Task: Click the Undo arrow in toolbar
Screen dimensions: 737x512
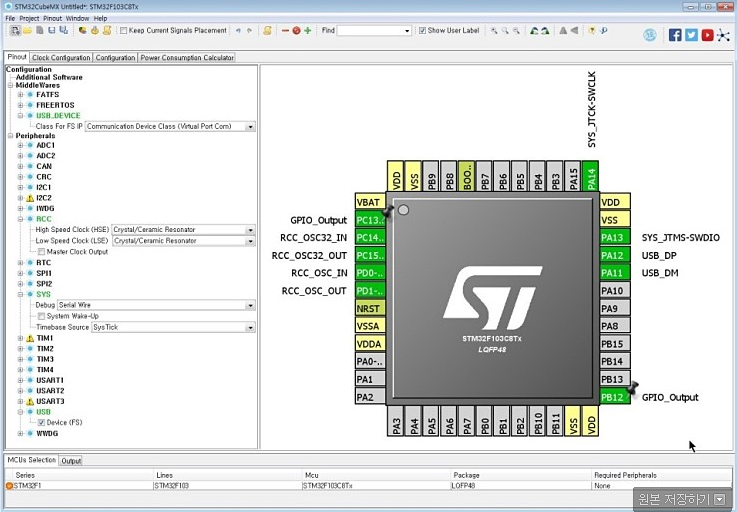Action: (238, 31)
